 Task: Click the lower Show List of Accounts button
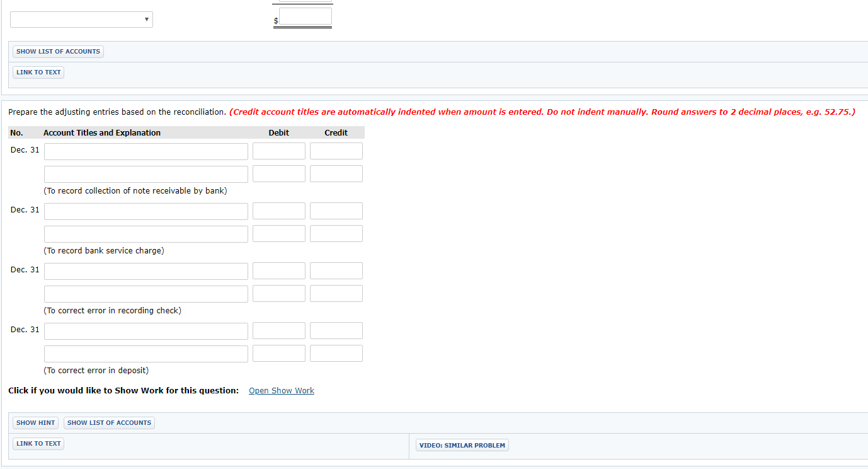[109, 423]
